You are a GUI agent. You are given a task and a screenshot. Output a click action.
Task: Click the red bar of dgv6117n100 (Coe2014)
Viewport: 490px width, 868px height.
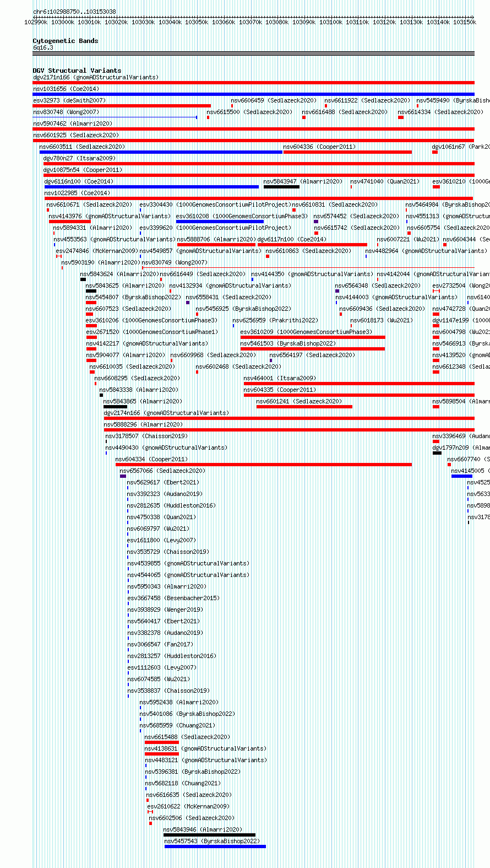point(312,245)
